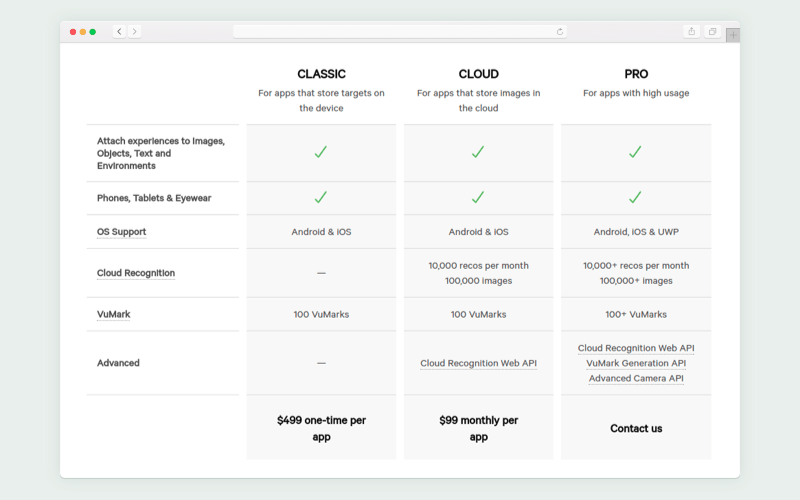Click 'Attach experiences to Images, Objects' row label

pyautogui.click(x=161, y=153)
